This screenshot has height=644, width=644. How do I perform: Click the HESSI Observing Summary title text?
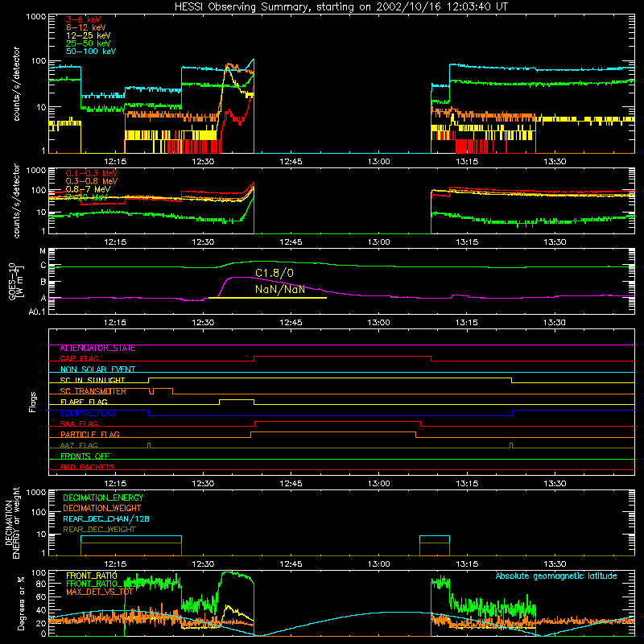point(341,6)
